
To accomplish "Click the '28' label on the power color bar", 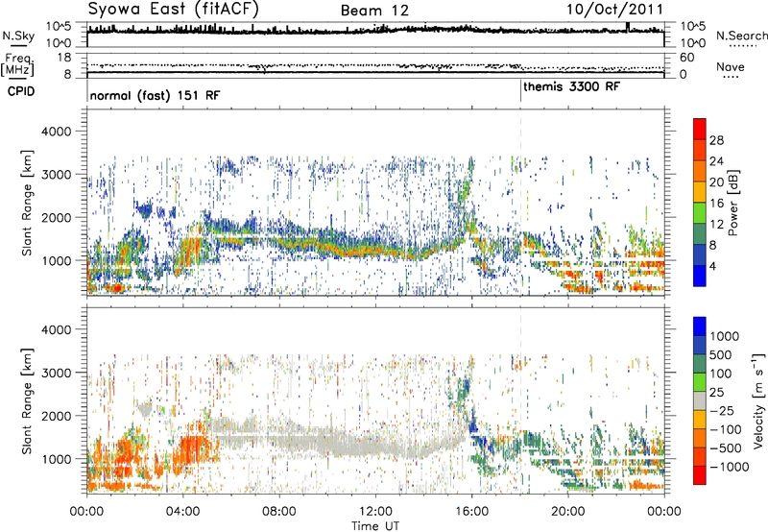I will click(716, 140).
